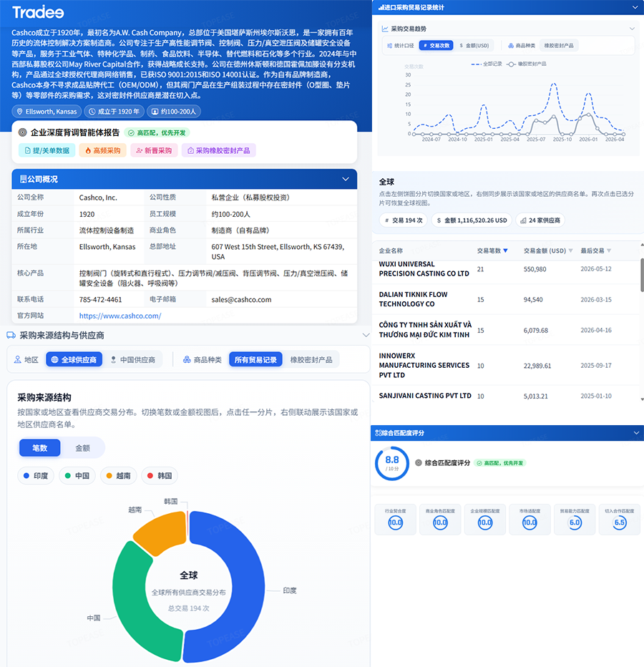Open SANJIVANI CASTING PVT LTD supplier
Viewport: 644px width, 667px height.
point(425,396)
